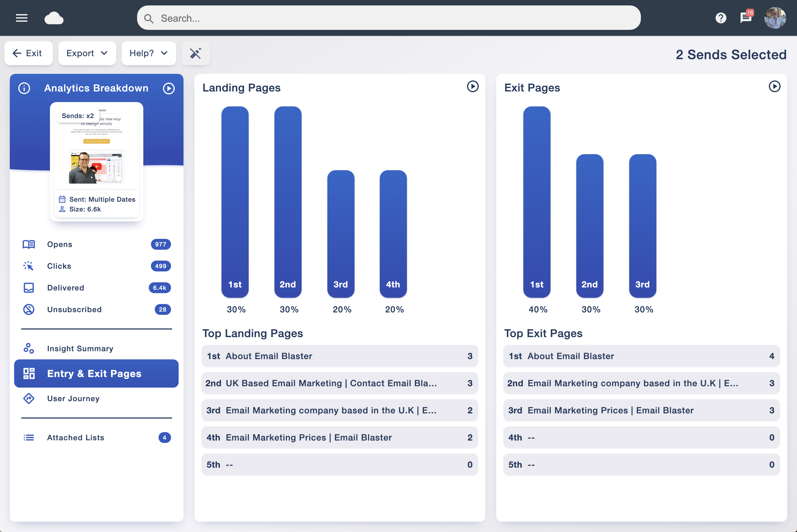Click the email campaign preview thumbnail
Image resolution: width=797 pixels, height=532 pixels.
coord(97,162)
